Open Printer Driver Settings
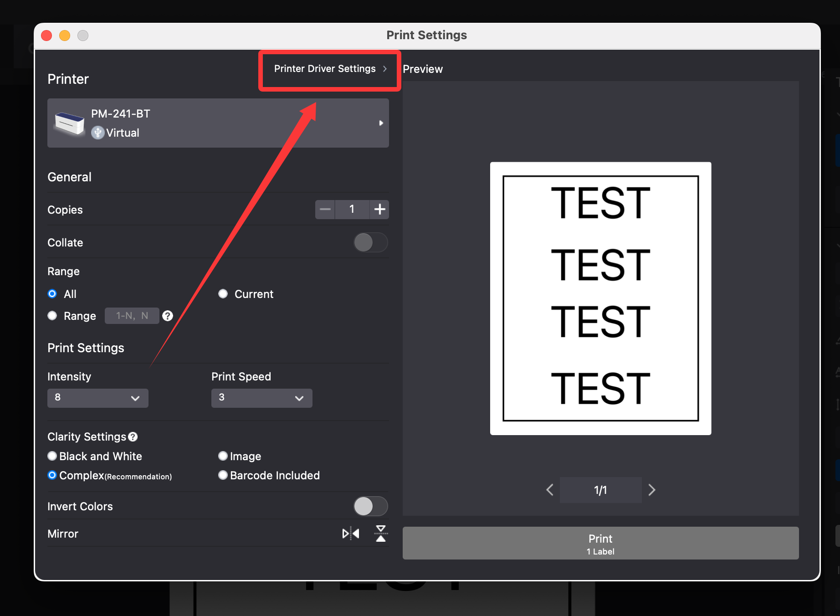The width and height of the screenshot is (840, 616). pos(330,69)
